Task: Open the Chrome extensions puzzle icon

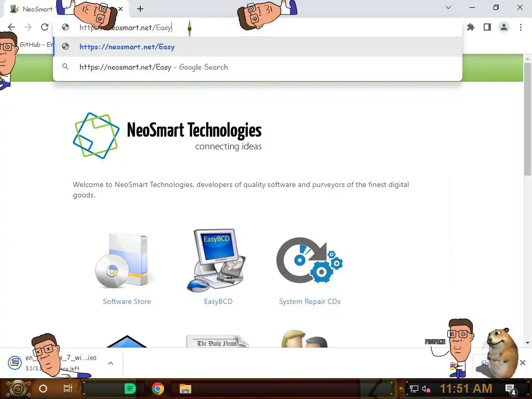Action: (x=471, y=27)
